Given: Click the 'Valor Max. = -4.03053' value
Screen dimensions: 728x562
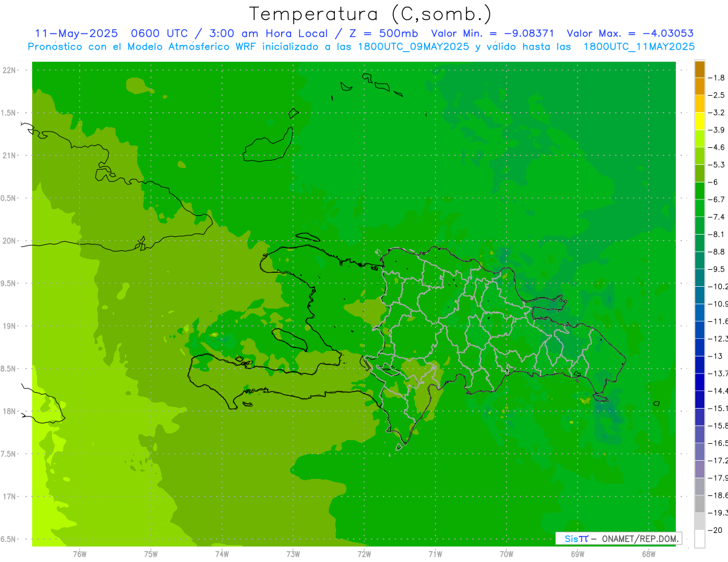Looking at the screenshot, I should [630, 33].
